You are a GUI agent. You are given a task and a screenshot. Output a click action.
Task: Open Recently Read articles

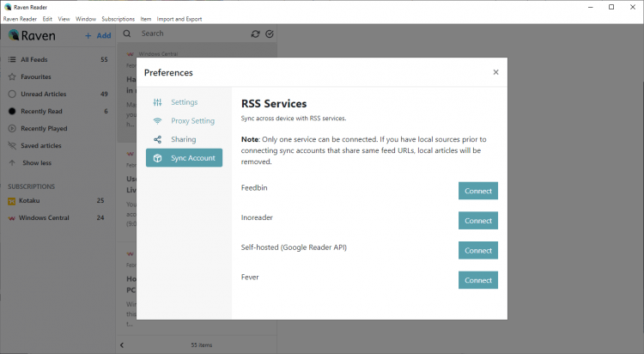tap(58, 112)
